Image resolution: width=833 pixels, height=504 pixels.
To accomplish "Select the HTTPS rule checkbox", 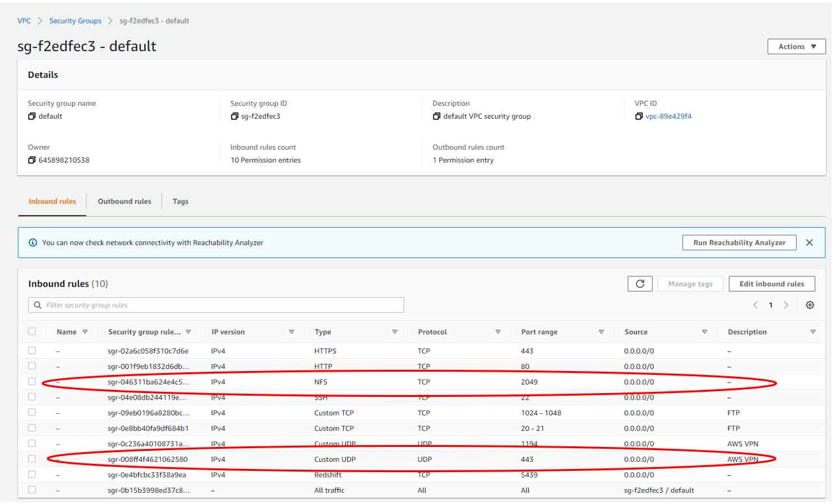I will click(32, 351).
